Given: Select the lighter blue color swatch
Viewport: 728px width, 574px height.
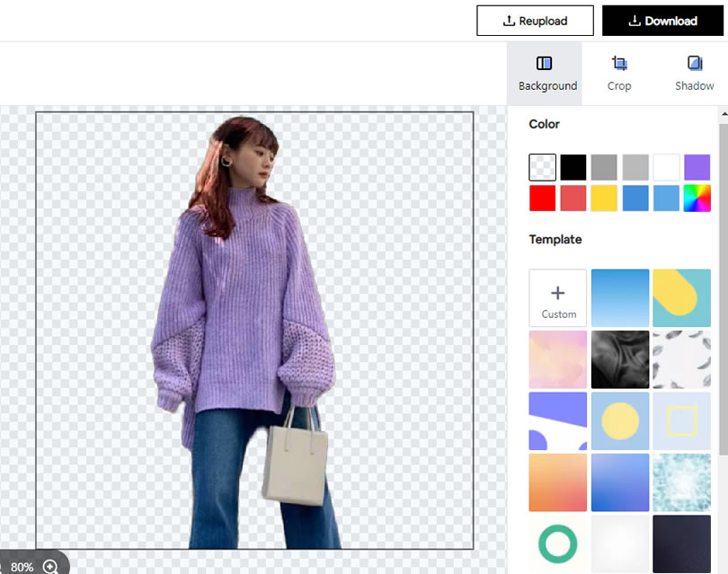Looking at the screenshot, I should (x=666, y=199).
